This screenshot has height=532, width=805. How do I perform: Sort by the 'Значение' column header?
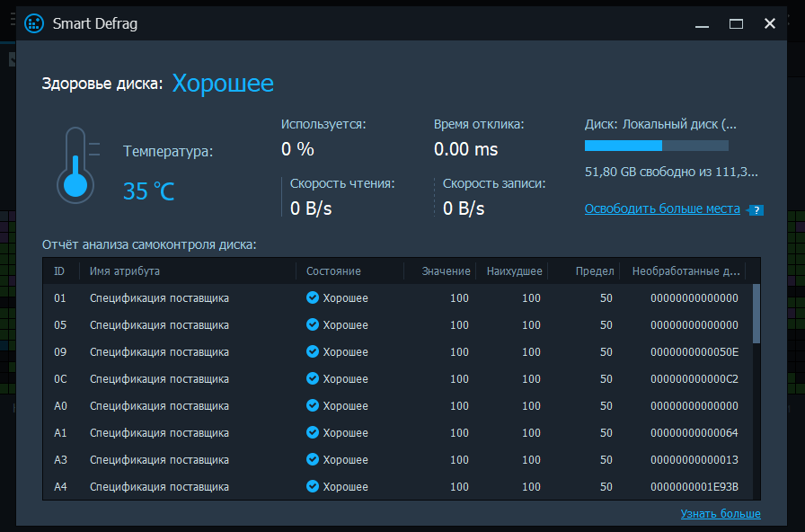pyautogui.click(x=446, y=271)
